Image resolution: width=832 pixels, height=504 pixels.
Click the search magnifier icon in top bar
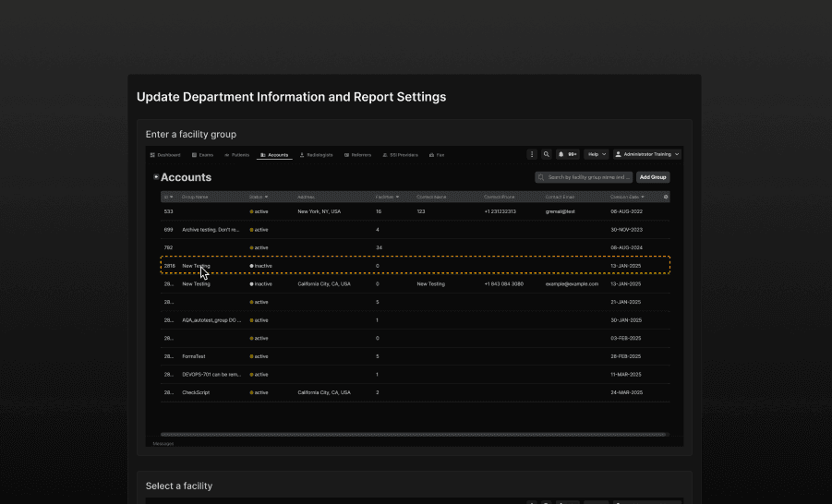(546, 154)
